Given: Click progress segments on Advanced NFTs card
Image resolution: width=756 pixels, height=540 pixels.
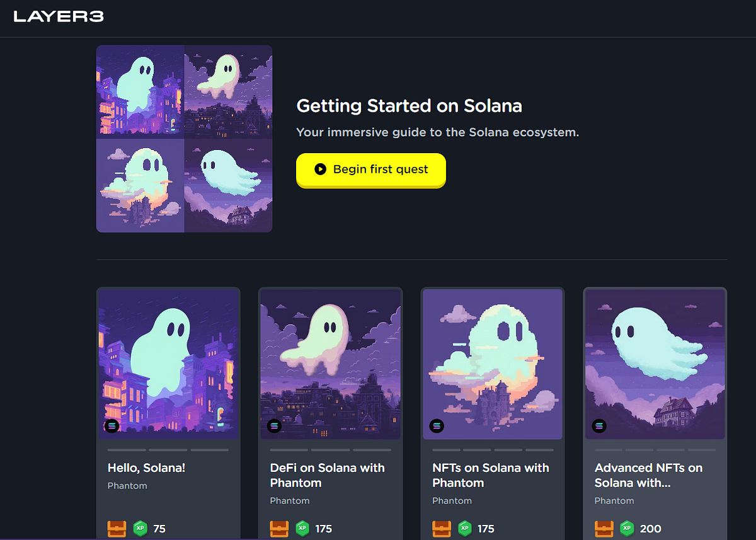Looking at the screenshot, I should point(655,450).
